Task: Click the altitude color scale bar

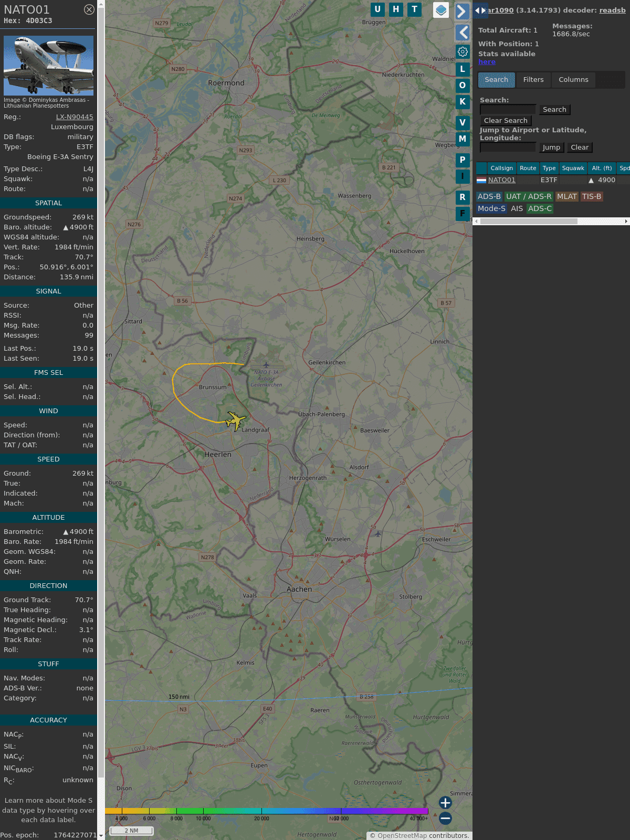Action: click(x=267, y=811)
